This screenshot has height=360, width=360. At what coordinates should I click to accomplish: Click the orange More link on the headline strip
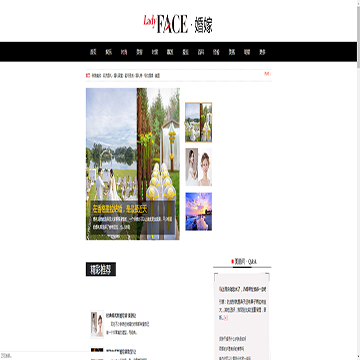click(267, 74)
